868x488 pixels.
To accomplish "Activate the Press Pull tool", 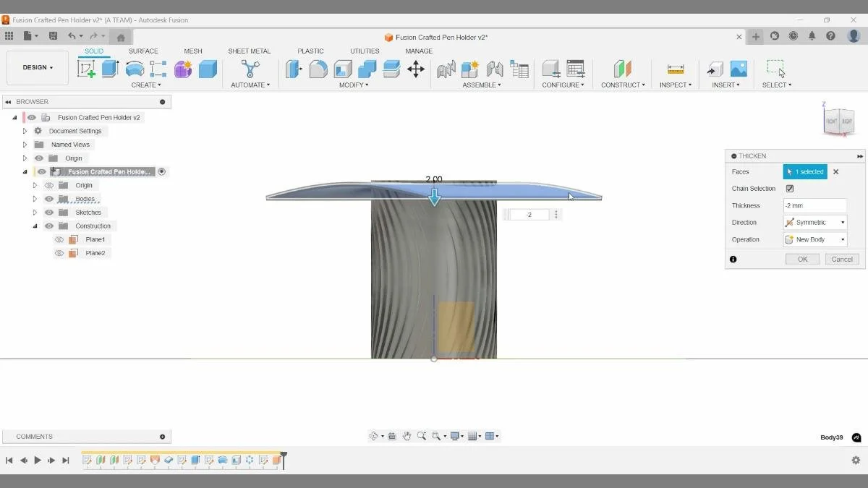I will coord(293,67).
